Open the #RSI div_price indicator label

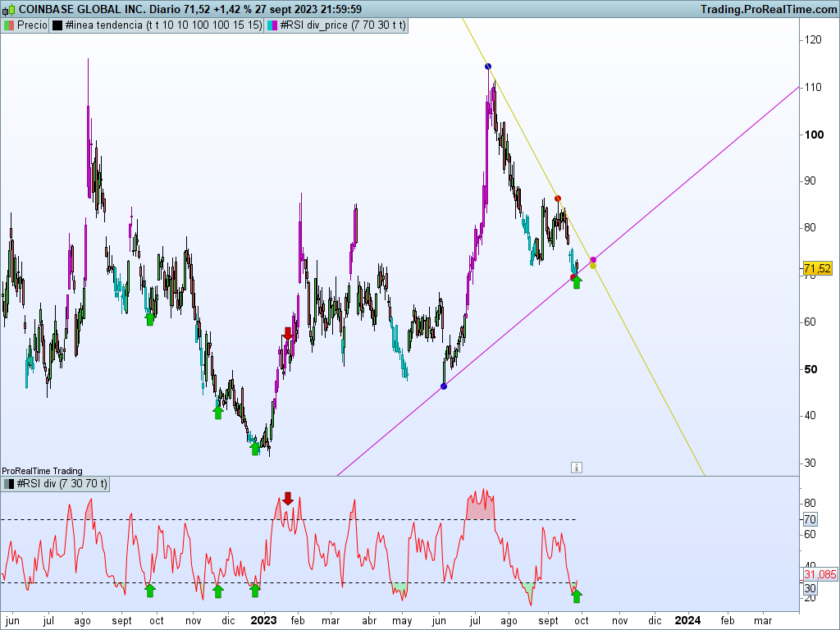337,25
